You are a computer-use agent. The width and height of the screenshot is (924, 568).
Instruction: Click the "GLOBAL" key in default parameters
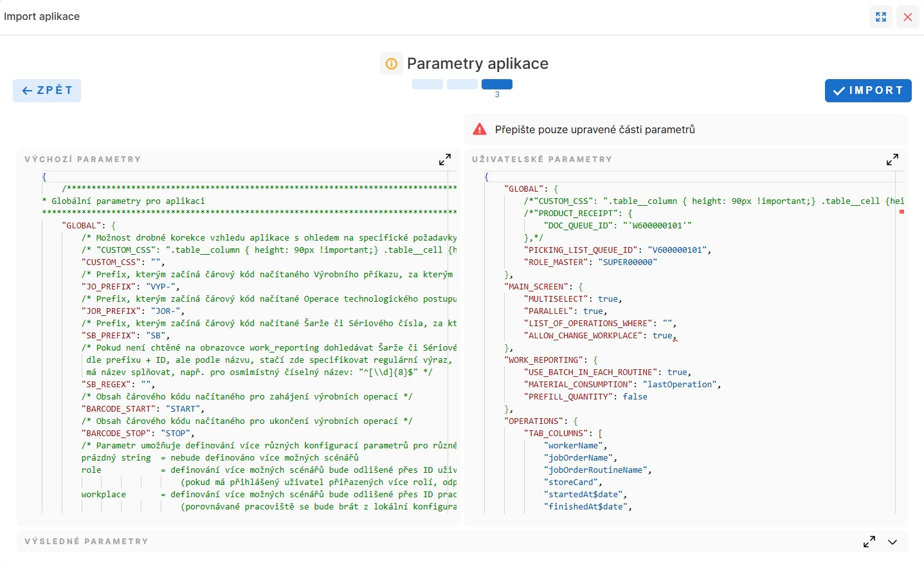pyautogui.click(x=83, y=226)
